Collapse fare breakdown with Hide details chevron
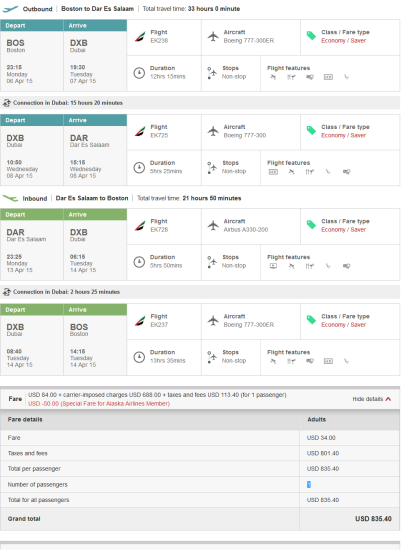The image size is (401, 550). [388, 399]
